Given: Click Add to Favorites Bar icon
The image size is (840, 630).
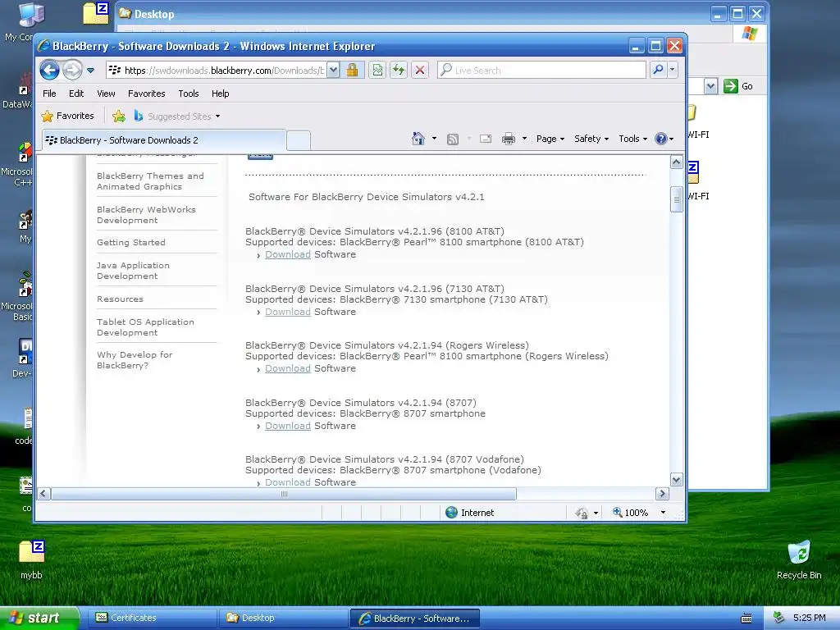Looking at the screenshot, I should click(x=119, y=116).
